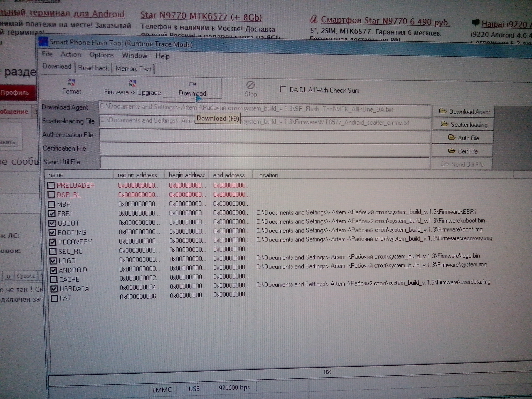Switch to the Read back tab
The image size is (532, 399).
pos(93,68)
